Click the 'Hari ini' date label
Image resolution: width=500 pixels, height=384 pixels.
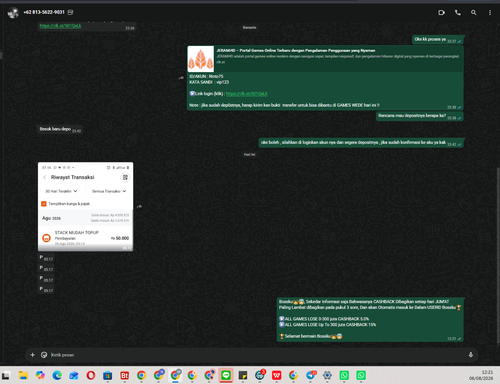[250, 154]
